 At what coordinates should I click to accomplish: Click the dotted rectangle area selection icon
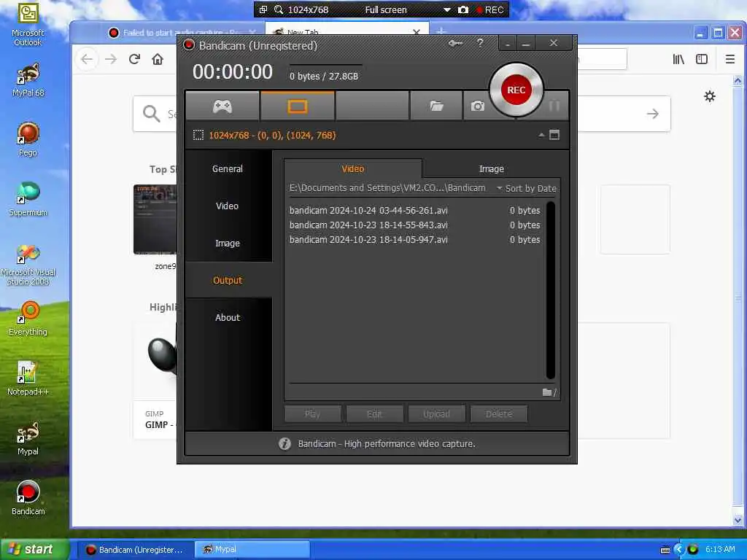pos(198,135)
